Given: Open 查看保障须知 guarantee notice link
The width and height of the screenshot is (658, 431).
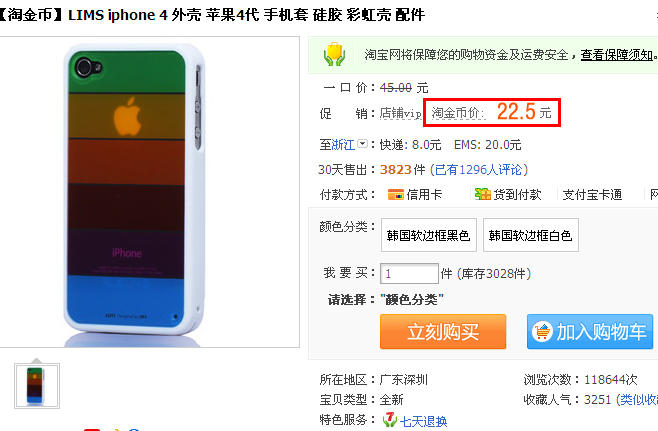Looking at the screenshot, I should pos(616,55).
